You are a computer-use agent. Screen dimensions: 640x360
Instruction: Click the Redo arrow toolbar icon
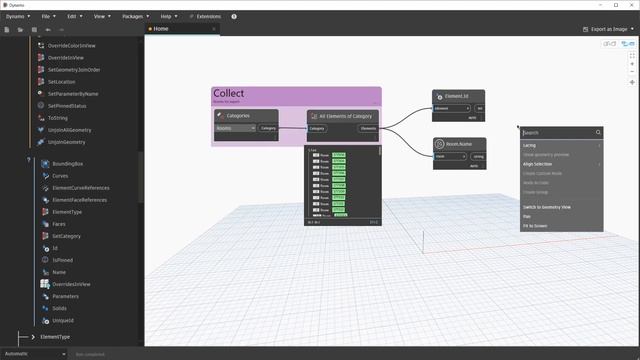[x=62, y=30]
